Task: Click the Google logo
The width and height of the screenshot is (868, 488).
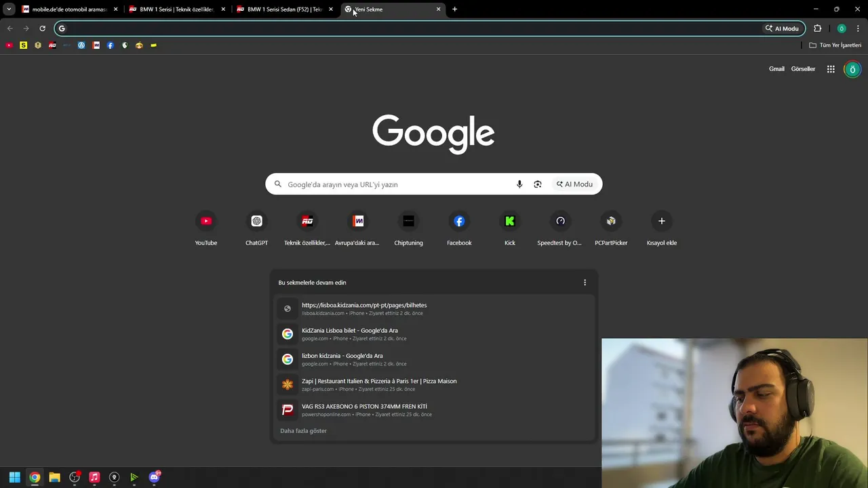Action: 433,134
